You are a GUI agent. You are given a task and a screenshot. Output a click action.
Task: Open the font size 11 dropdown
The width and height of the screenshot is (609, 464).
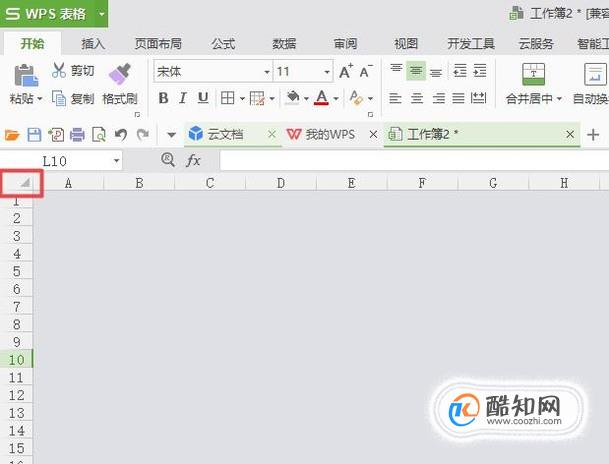pos(327,72)
